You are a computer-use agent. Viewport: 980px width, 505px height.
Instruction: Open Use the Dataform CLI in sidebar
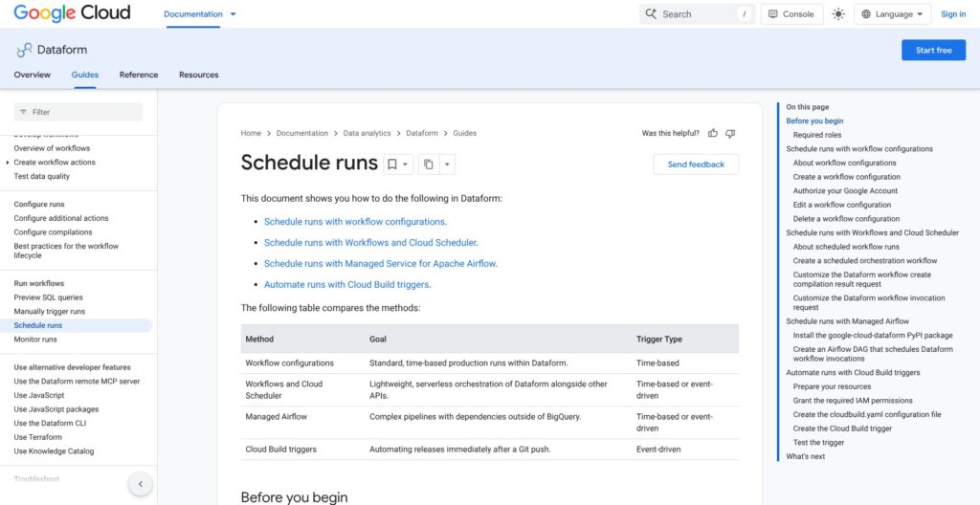coord(50,423)
